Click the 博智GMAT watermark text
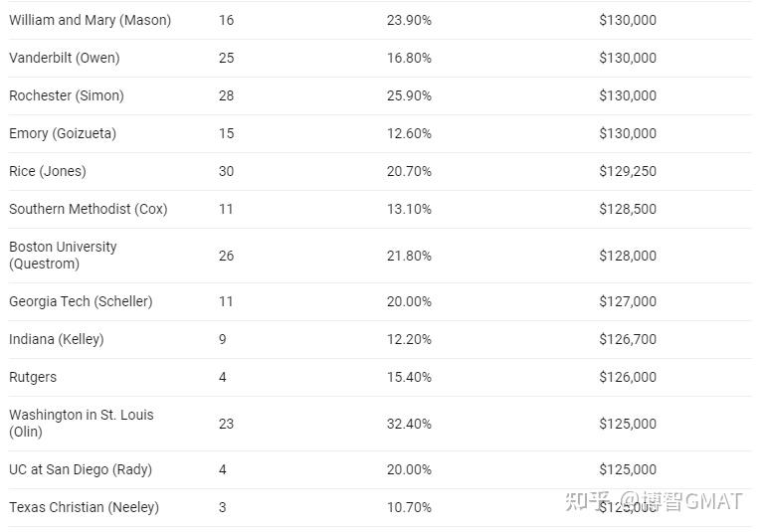This screenshot has width=761, height=532. click(x=693, y=501)
